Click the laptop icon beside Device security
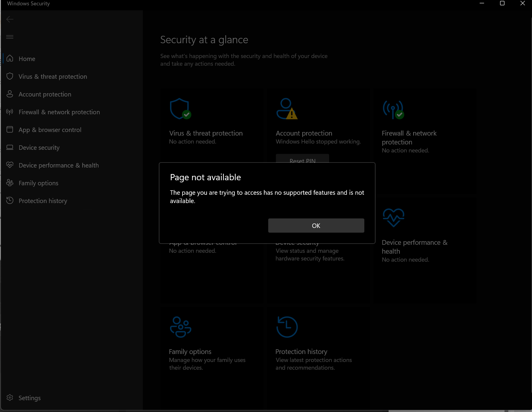 (x=10, y=147)
